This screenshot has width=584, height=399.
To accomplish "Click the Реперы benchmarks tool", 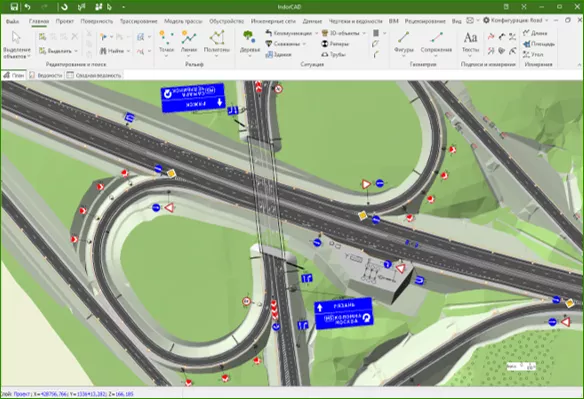I will 335,44.
